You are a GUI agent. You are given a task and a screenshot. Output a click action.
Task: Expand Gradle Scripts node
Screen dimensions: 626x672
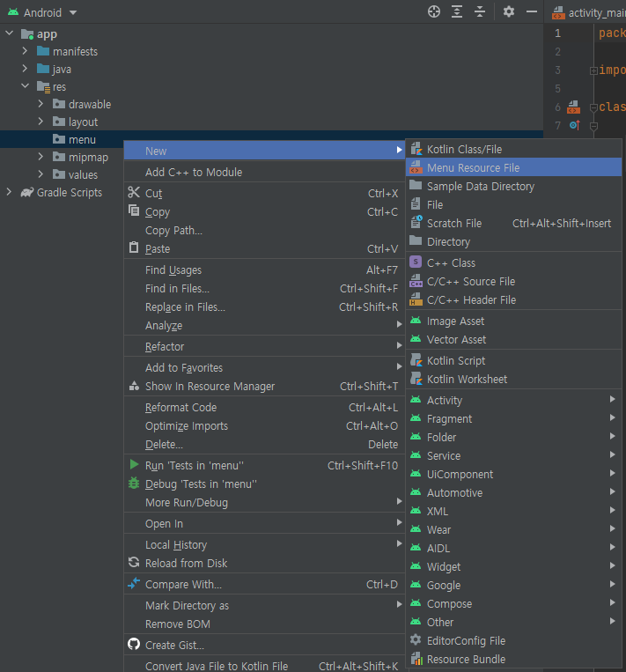point(9,192)
